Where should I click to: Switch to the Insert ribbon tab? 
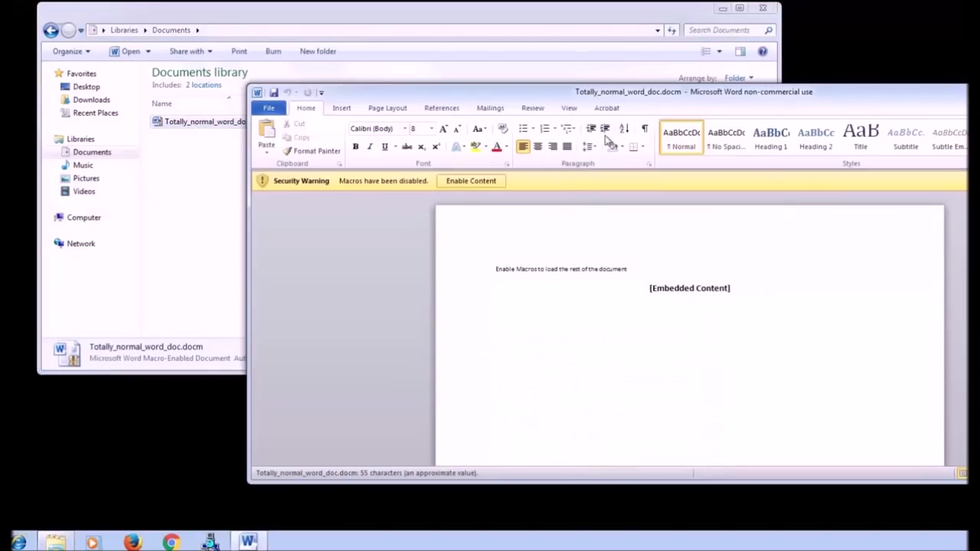(341, 108)
